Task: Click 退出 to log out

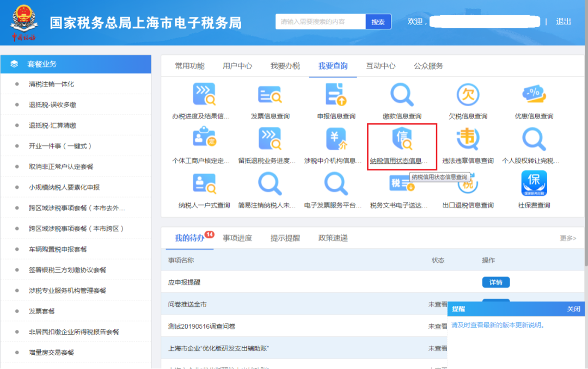Action: click(563, 22)
